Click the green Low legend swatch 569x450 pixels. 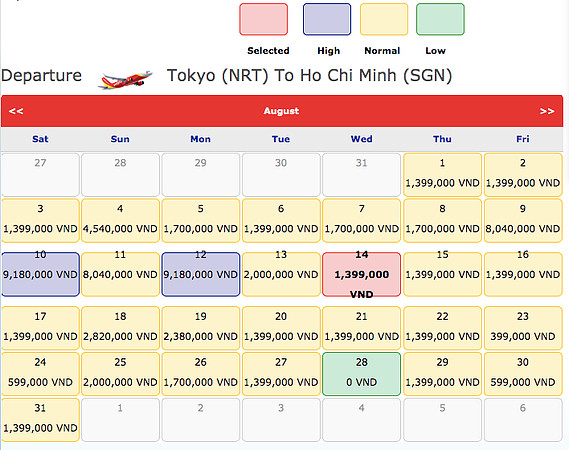coord(440,19)
